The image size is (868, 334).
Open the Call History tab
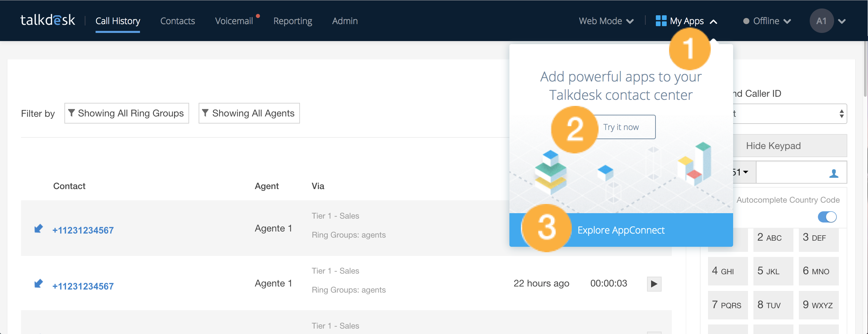tap(118, 21)
